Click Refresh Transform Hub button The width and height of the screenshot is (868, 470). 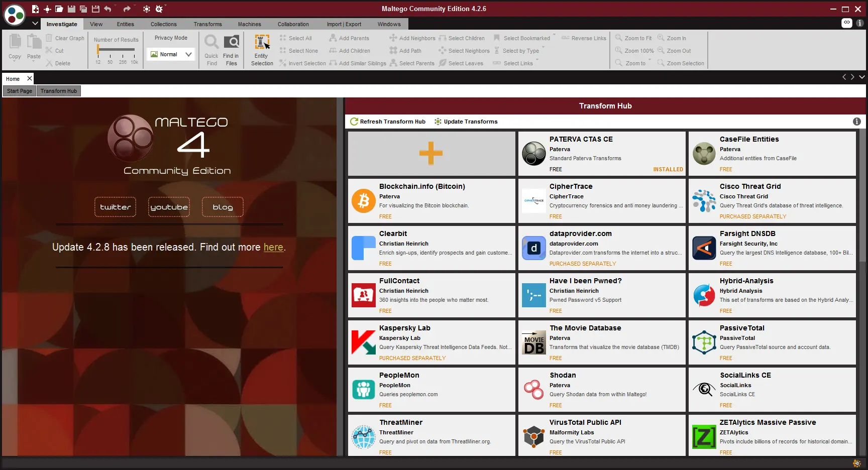tap(388, 122)
